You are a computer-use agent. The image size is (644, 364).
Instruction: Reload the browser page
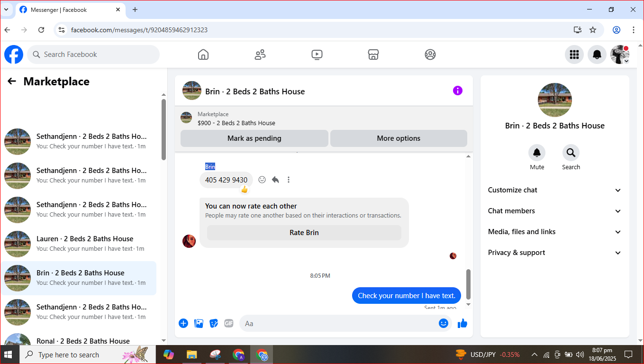point(41,30)
